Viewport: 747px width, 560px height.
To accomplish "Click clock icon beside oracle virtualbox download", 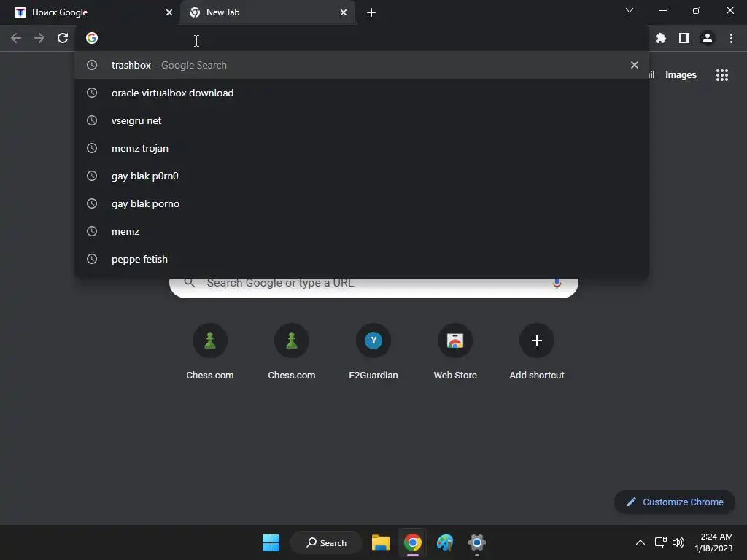I will [x=92, y=93].
